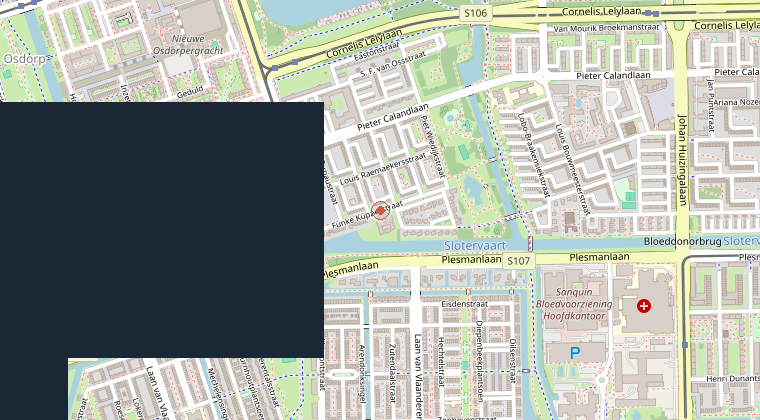Image resolution: width=760 pixels, height=420 pixels.
Task: Click the Jan Puntstraat street label
Action: coord(711,105)
